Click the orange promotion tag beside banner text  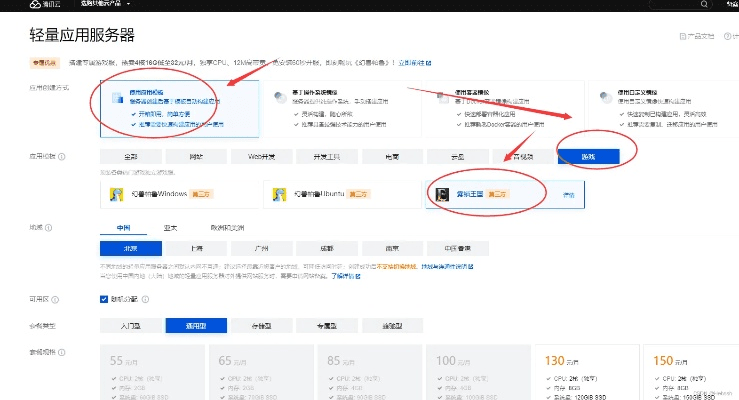(x=44, y=63)
